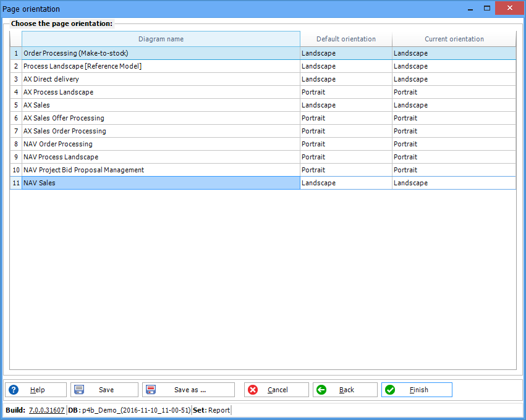Click default orientation of NAV Order Processing
The height and width of the screenshot is (420, 526).
point(346,144)
